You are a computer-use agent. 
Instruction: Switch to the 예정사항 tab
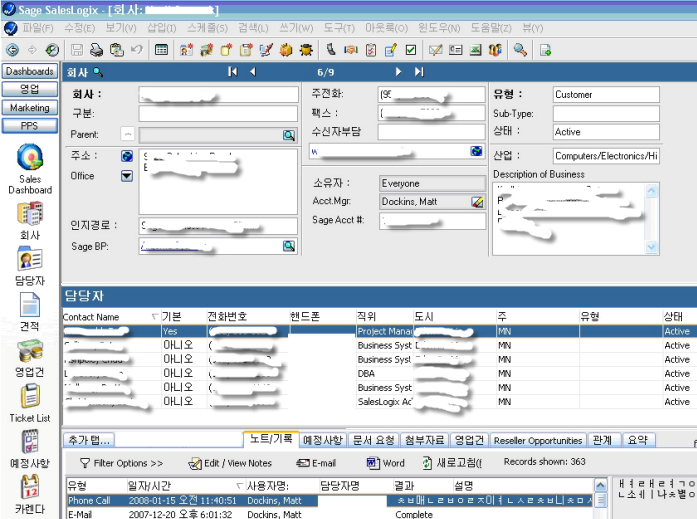[323, 440]
